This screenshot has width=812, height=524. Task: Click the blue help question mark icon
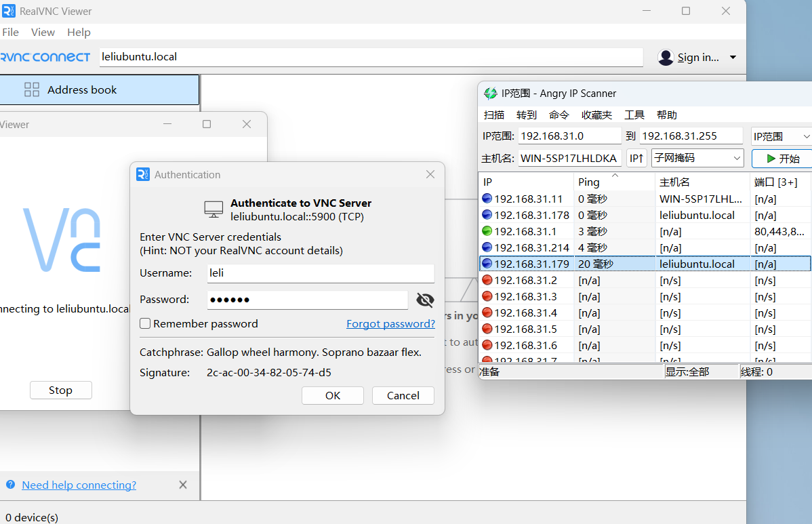pyautogui.click(x=10, y=485)
